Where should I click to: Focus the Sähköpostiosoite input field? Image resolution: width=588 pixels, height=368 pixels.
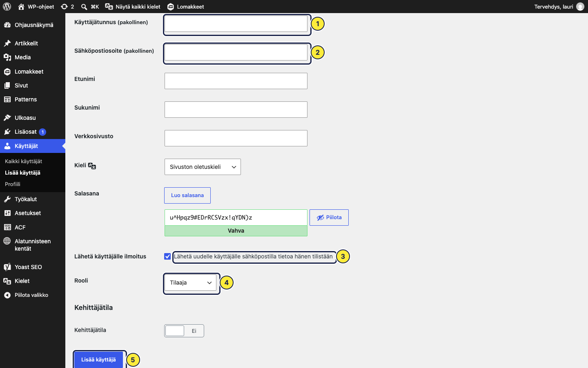click(x=236, y=52)
